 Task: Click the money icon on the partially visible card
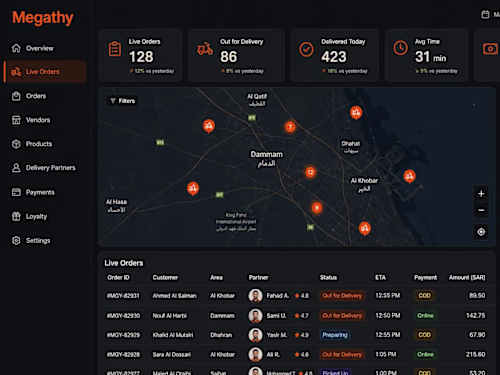(x=490, y=49)
